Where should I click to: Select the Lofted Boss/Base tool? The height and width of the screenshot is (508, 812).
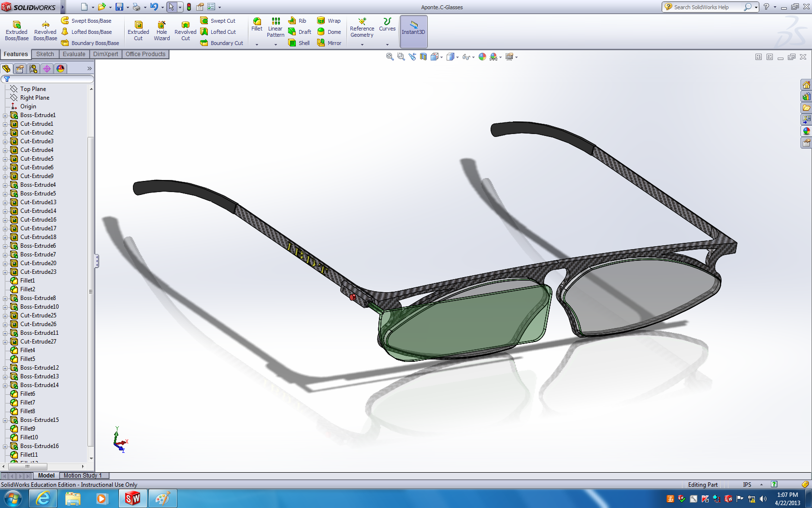87,32
